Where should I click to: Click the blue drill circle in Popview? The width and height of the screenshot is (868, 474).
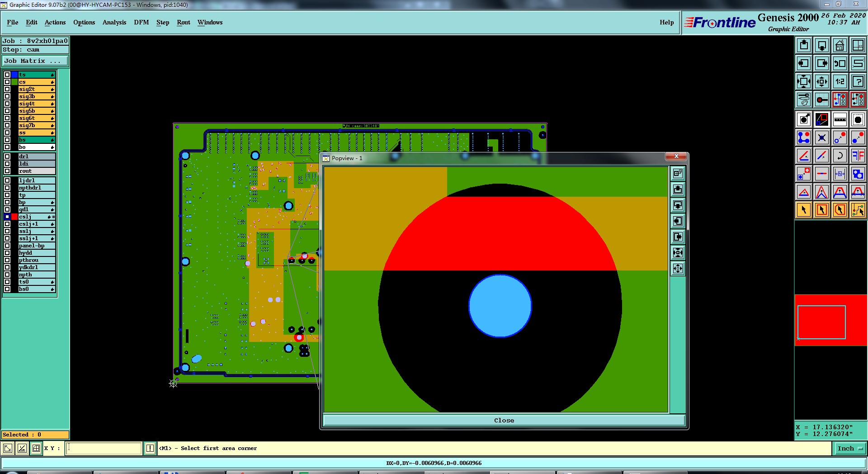pos(500,306)
